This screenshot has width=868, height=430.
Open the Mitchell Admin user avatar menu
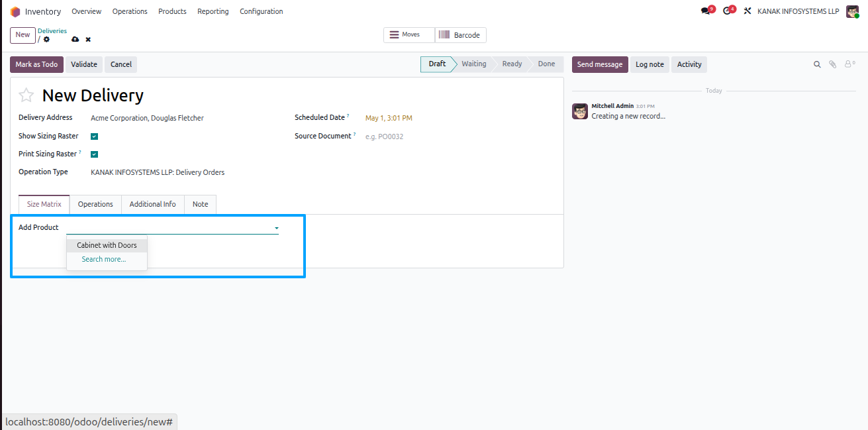852,11
